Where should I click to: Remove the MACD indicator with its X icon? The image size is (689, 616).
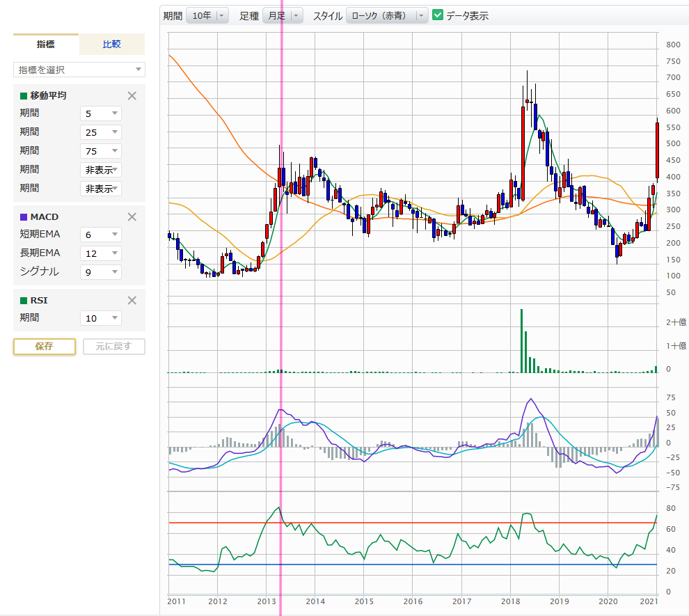coord(132,216)
